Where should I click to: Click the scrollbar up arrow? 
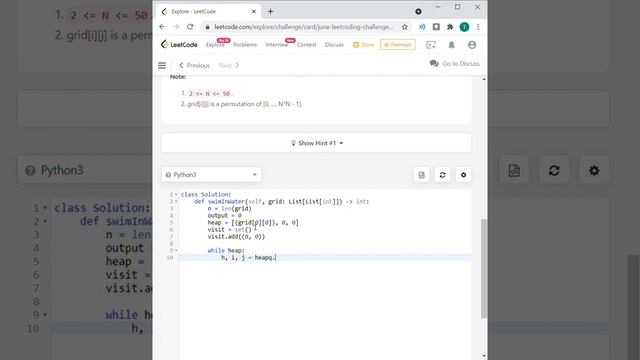coord(484,79)
